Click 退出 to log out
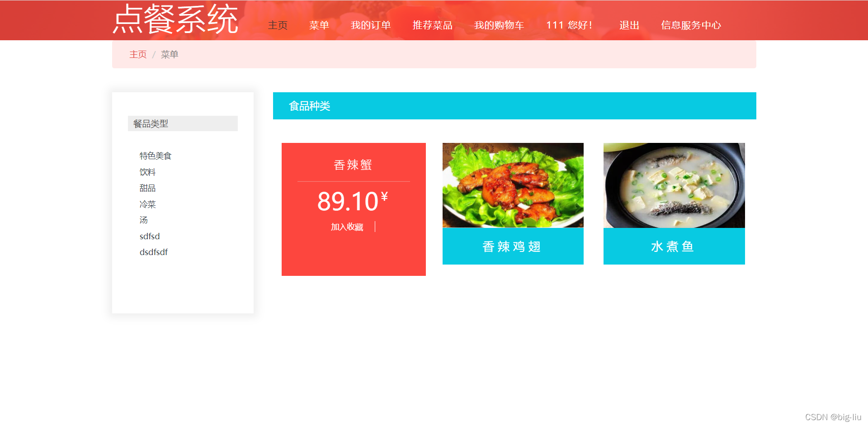868x426 pixels. click(x=629, y=25)
